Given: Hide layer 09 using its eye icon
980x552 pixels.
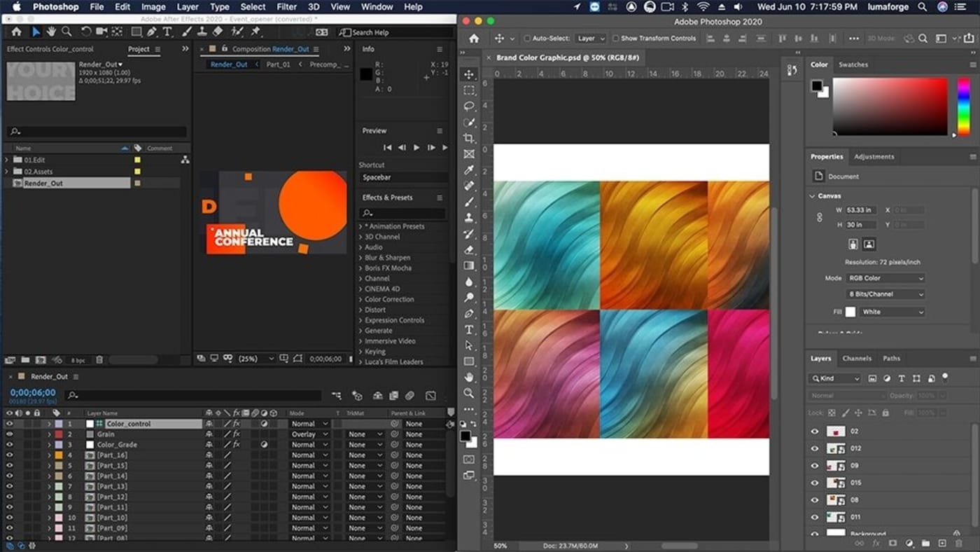Looking at the screenshot, I should pos(814,466).
